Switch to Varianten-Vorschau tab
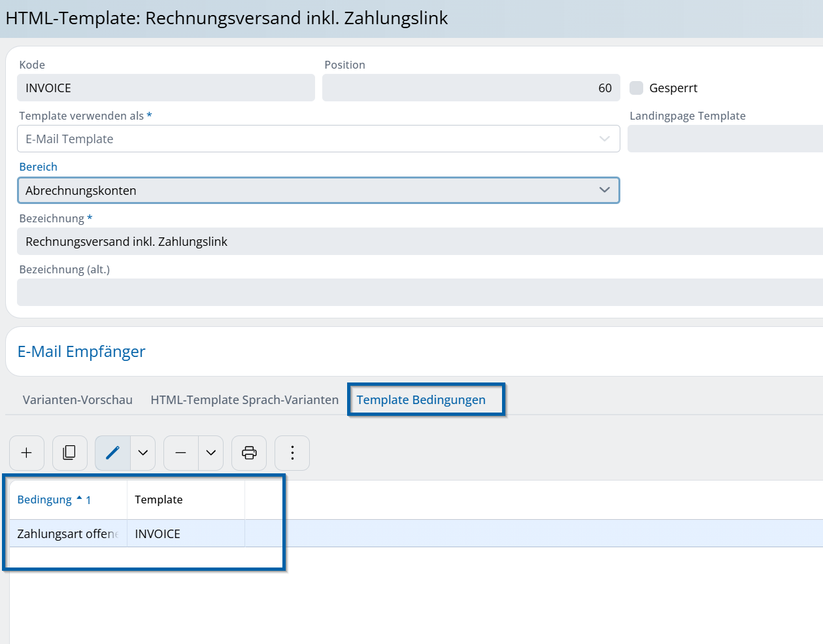This screenshot has height=644, width=823. pyautogui.click(x=78, y=400)
